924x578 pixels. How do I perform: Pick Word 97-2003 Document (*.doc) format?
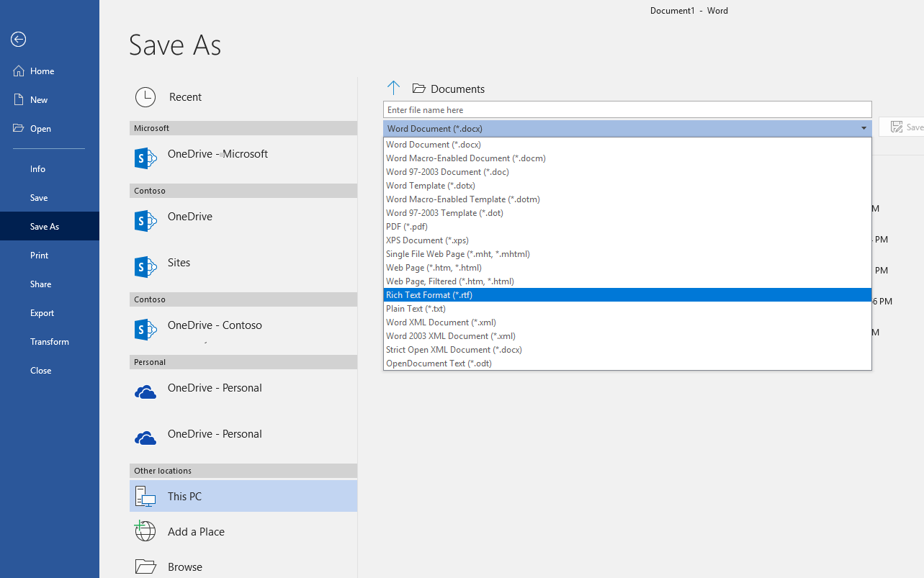coord(627,172)
